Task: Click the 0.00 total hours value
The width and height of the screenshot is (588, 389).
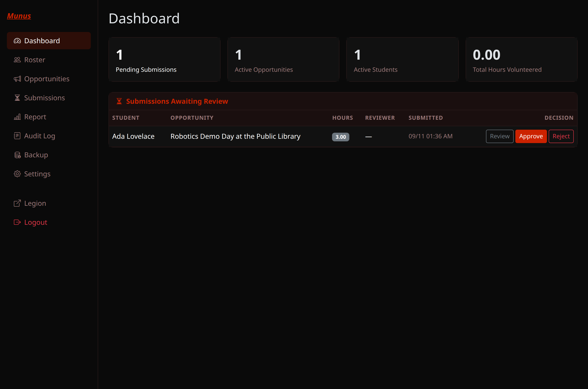Action: click(x=486, y=55)
